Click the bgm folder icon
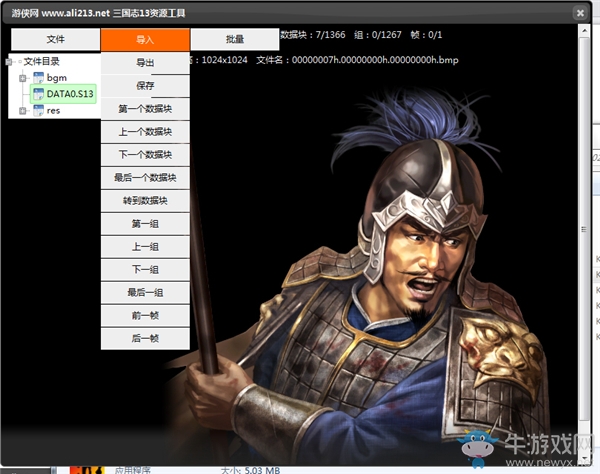Screen dimensions: 600x474 pyautogui.click(x=38, y=78)
